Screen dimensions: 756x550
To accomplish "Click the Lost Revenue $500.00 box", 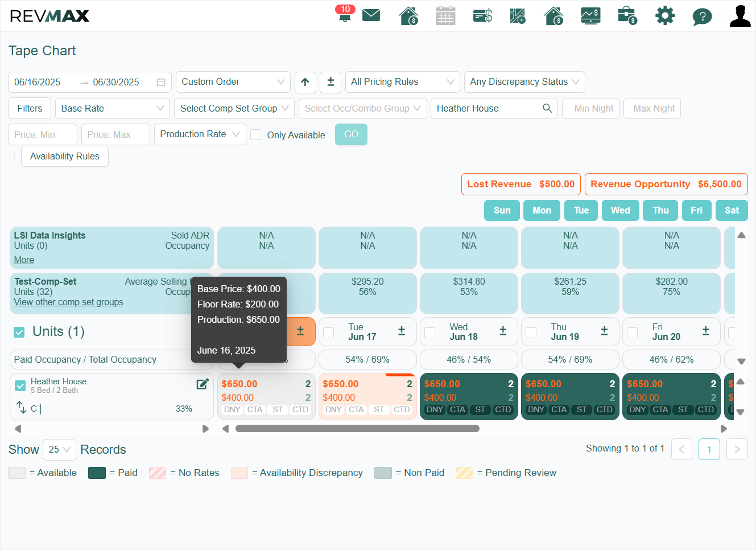I will pos(520,184).
